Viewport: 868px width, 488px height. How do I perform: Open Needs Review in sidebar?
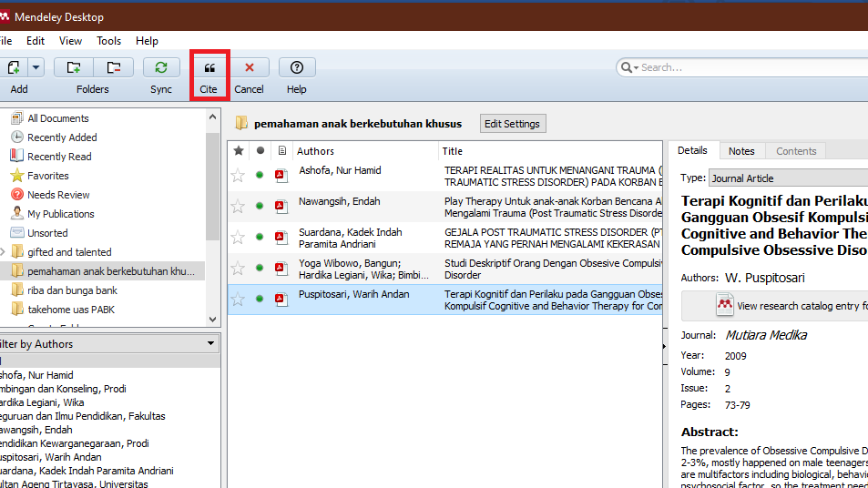58,195
